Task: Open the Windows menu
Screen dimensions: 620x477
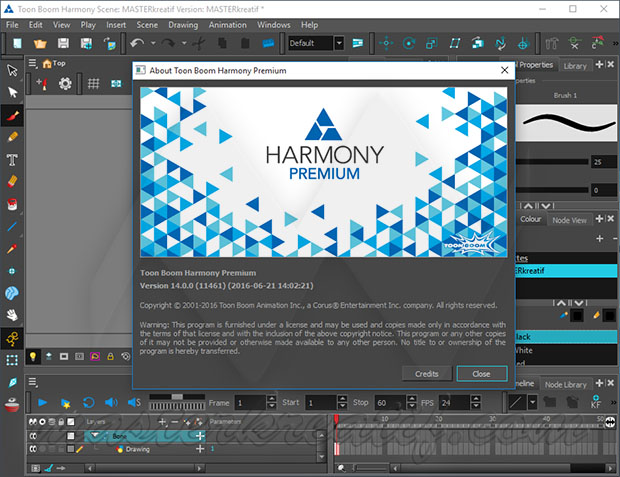Action: pos(274,25)
